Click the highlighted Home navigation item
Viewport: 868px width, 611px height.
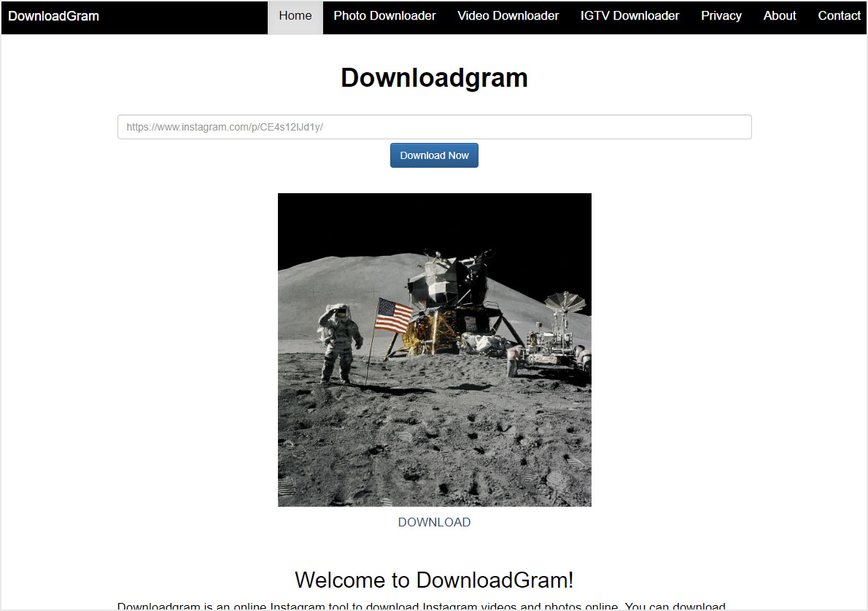pyautogui.click(x=295, y=15)
